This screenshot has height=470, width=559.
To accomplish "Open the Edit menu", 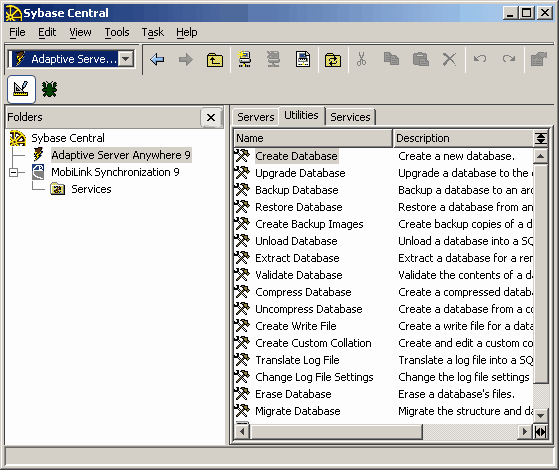I will pyautogui.click(x=47, y=32).
